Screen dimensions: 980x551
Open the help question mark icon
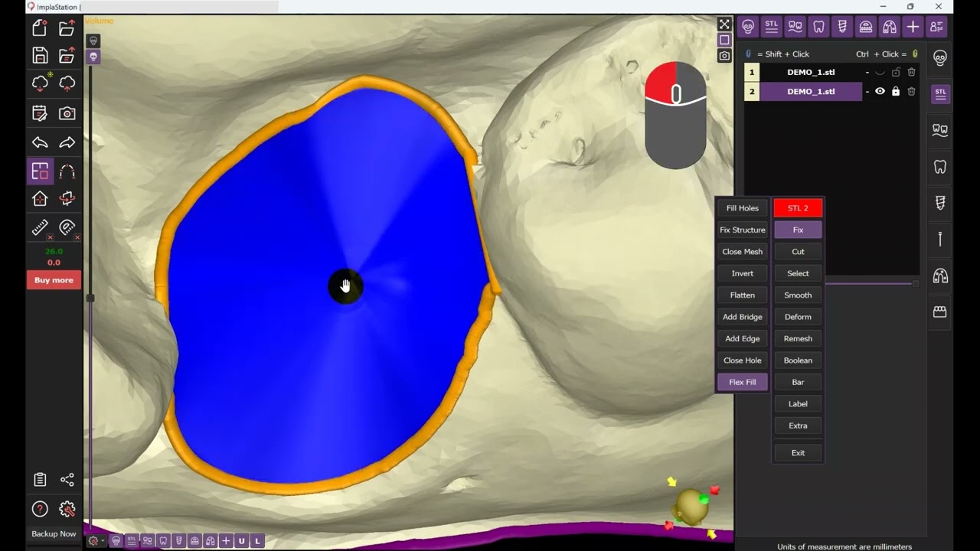click(40, 509)
